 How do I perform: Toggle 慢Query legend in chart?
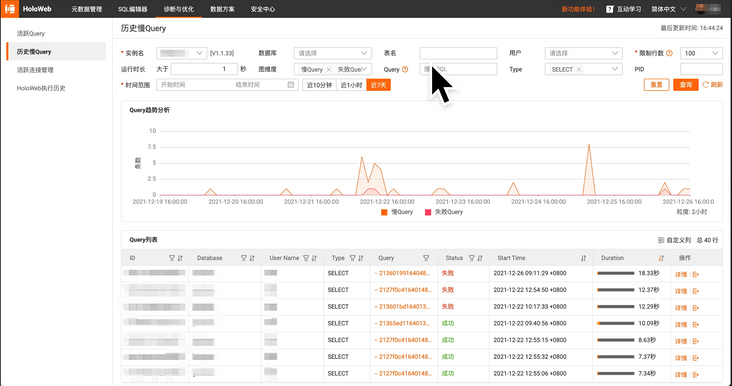pyautogui.click(x=397, y=212)
